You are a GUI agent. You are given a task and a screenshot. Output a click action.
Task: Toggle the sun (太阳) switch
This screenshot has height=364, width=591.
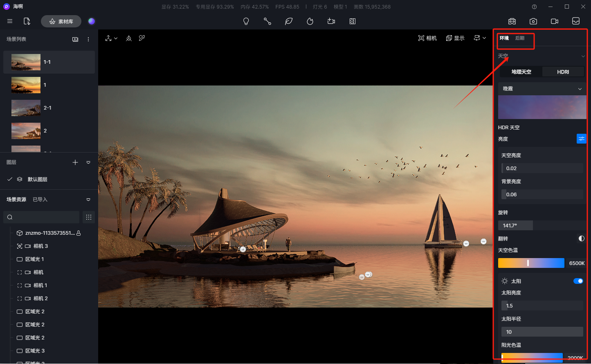[x=578, y=281]
